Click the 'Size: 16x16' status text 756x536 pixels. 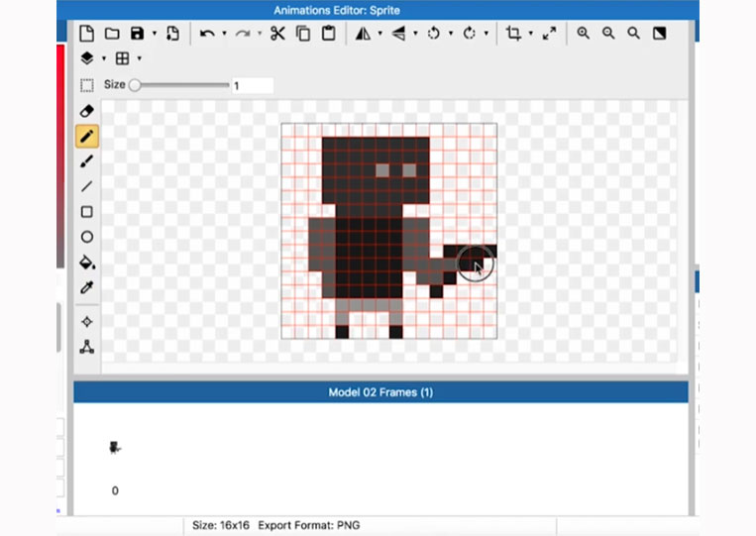[221, 525]
